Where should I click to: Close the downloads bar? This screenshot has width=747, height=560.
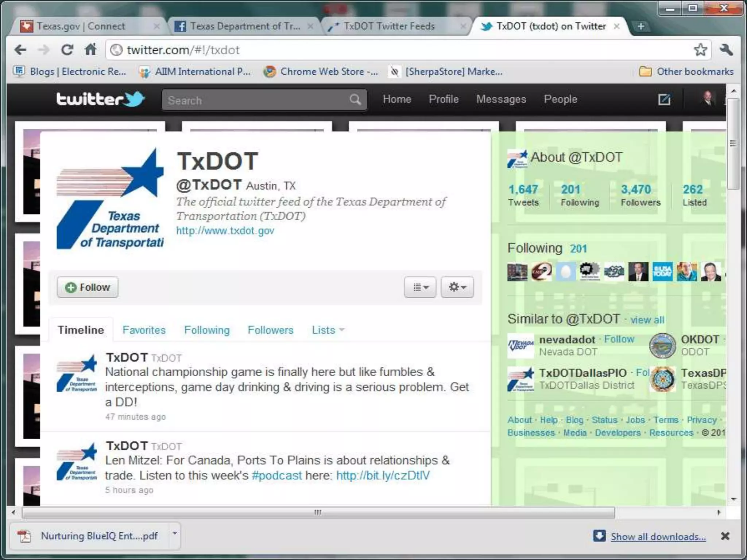point(725,536)
